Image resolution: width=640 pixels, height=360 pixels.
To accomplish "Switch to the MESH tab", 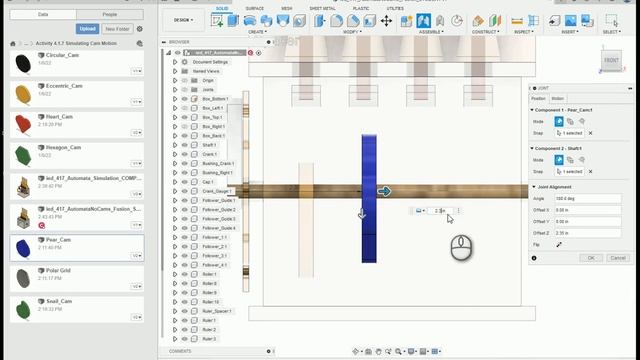I will click(x=287, y=9).
